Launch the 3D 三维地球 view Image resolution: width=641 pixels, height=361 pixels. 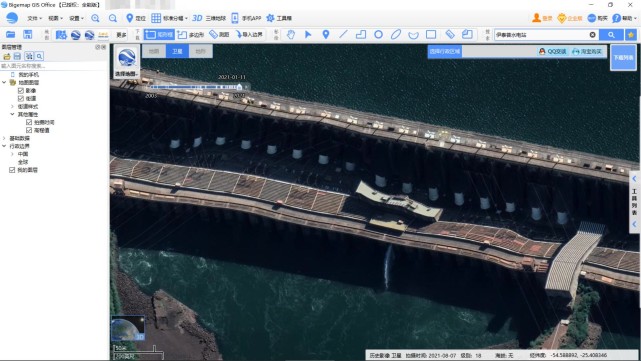tap(209, 18)
